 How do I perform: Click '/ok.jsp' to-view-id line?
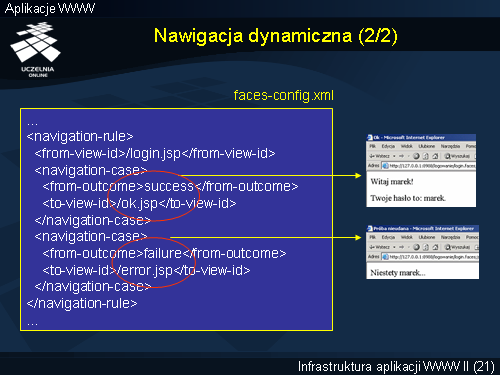[x=139, y=203]
